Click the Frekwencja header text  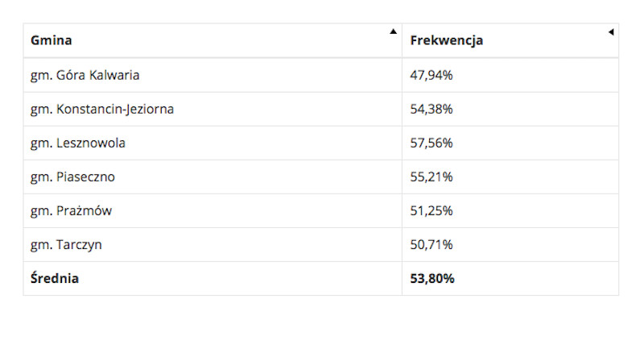pyautogui.click(x=447, y=40)
